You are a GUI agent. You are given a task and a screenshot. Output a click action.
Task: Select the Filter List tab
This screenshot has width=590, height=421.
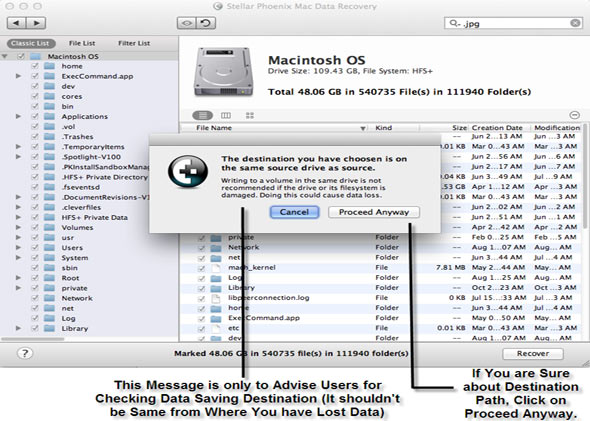click(x=134, y=43)
